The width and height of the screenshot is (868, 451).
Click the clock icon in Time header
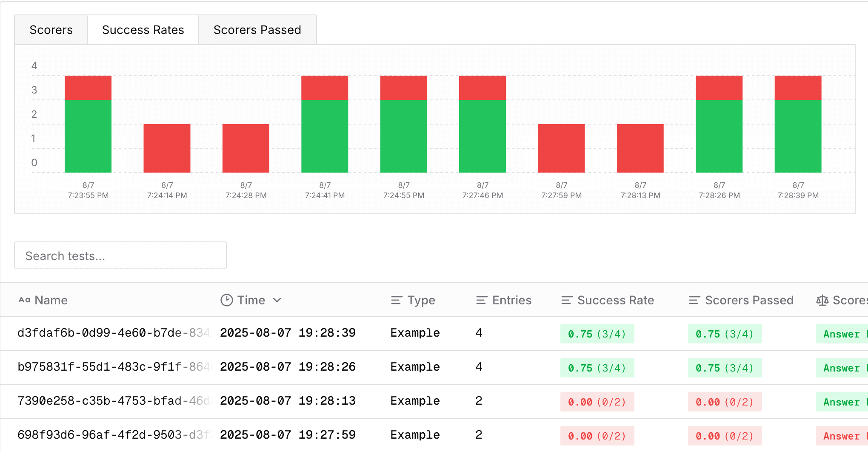[x=226, y=300]
